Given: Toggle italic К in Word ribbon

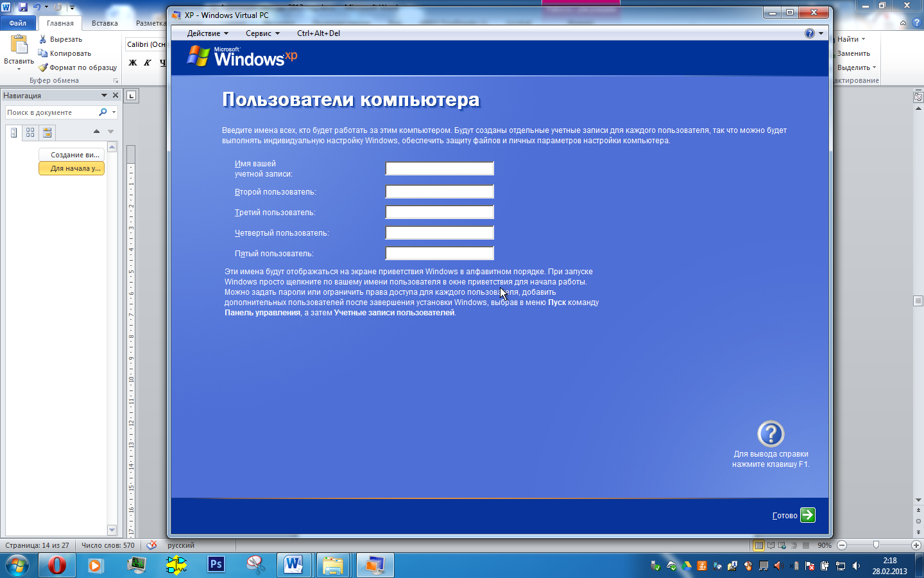Looking at the screenshot, I should click(x=148, y=62).
